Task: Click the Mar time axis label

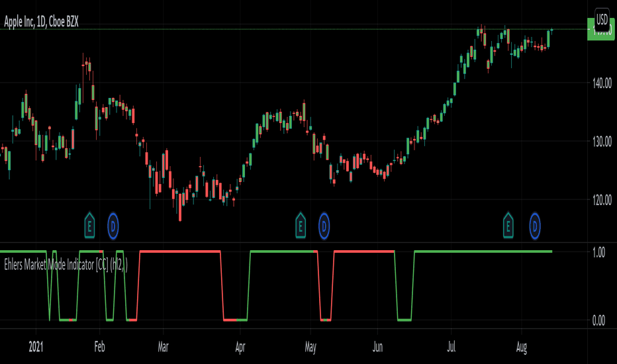Action: pyautogui.click(x=163, y=347)
